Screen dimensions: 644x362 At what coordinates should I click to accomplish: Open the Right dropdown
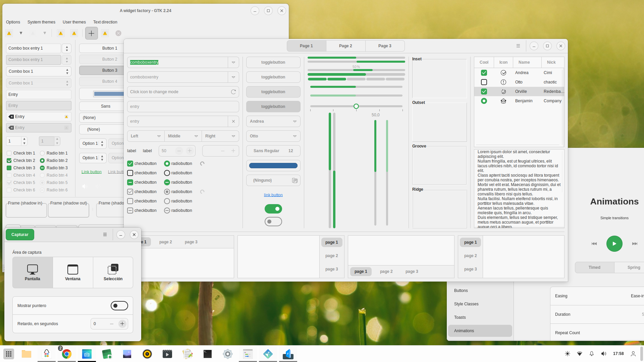[x=220, y=136]
